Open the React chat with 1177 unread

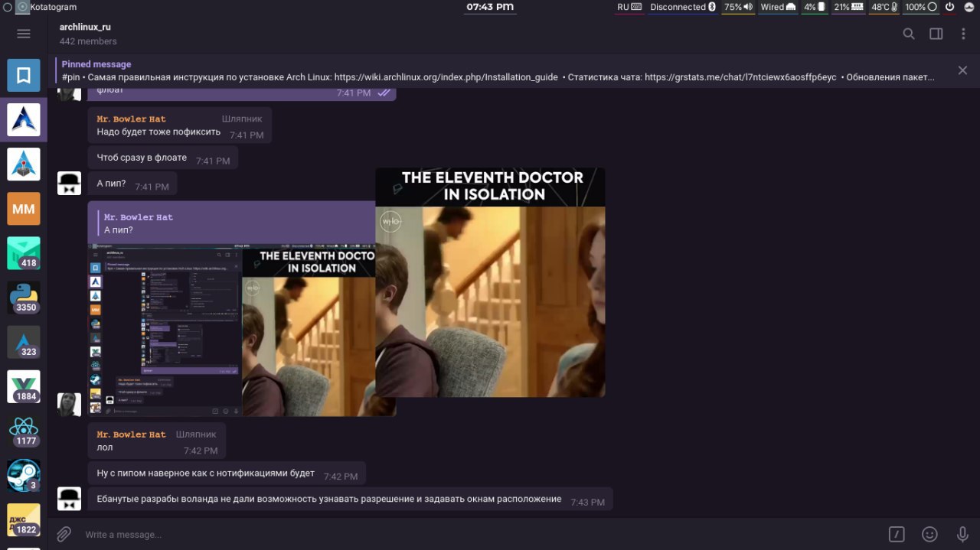tap(24, 431)
